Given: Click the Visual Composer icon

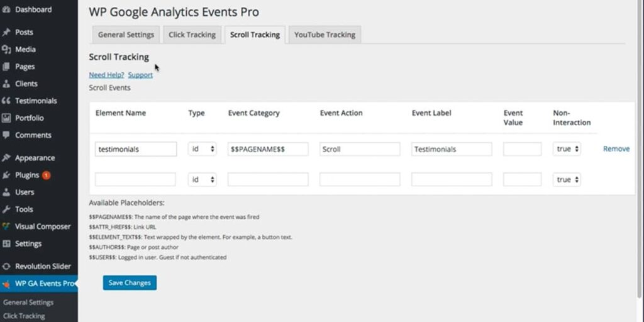Looking at the screenshot, I should [x=6, y=226].
